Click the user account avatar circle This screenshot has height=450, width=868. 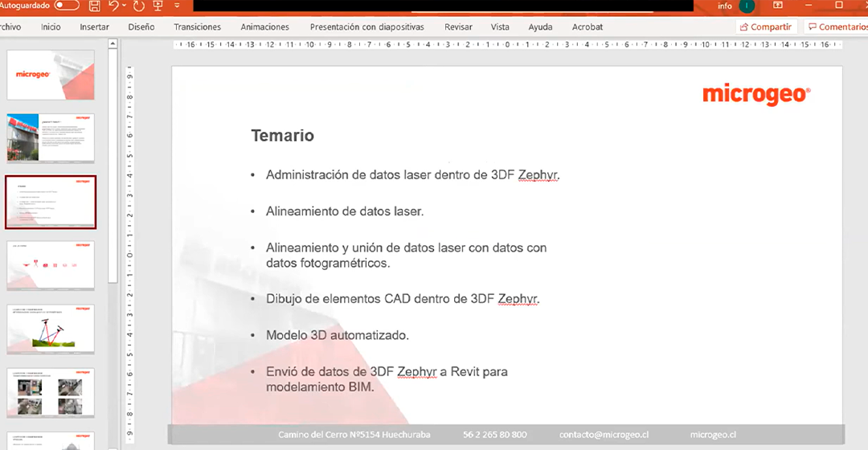coord(747,6)
